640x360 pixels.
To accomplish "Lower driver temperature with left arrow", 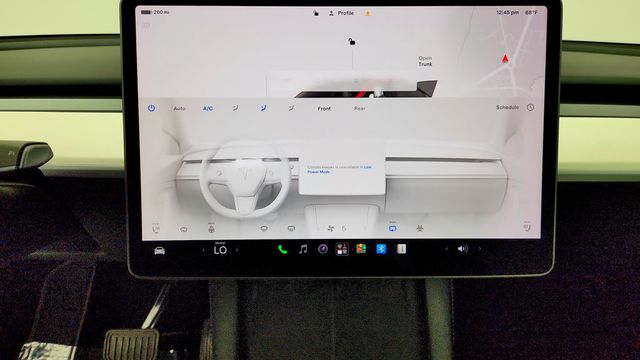I will [x=203, y=250].
